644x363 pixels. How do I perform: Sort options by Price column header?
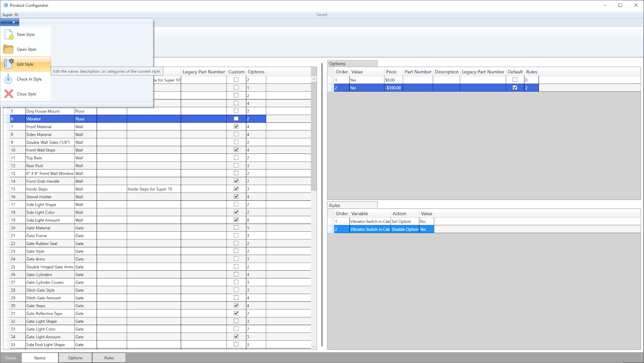coord(391,72)
